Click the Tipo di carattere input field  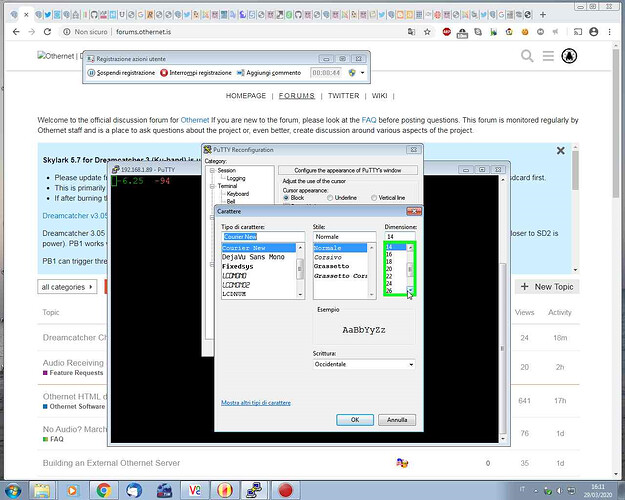click(x=263, y=237)
